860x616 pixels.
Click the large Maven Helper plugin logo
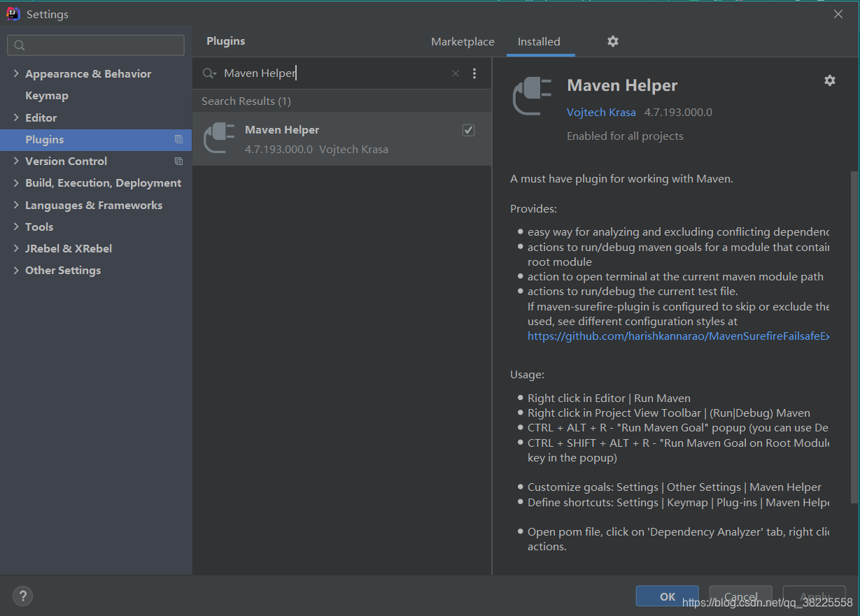533,96
